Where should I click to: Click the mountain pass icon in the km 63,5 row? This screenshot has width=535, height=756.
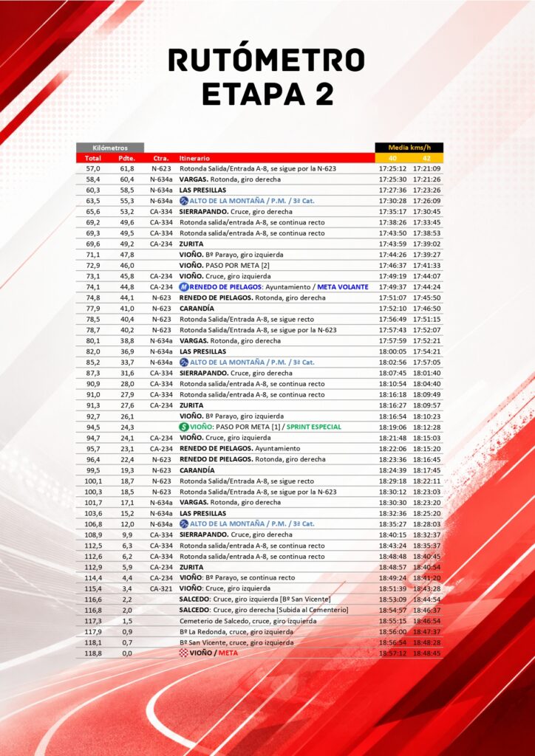183,201
